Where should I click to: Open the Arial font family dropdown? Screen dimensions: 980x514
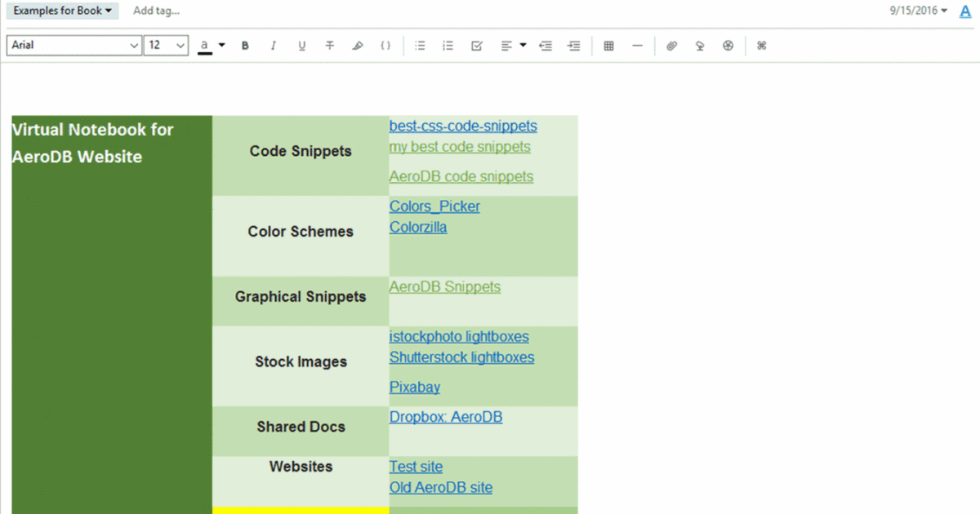click(x=73, y=45)
